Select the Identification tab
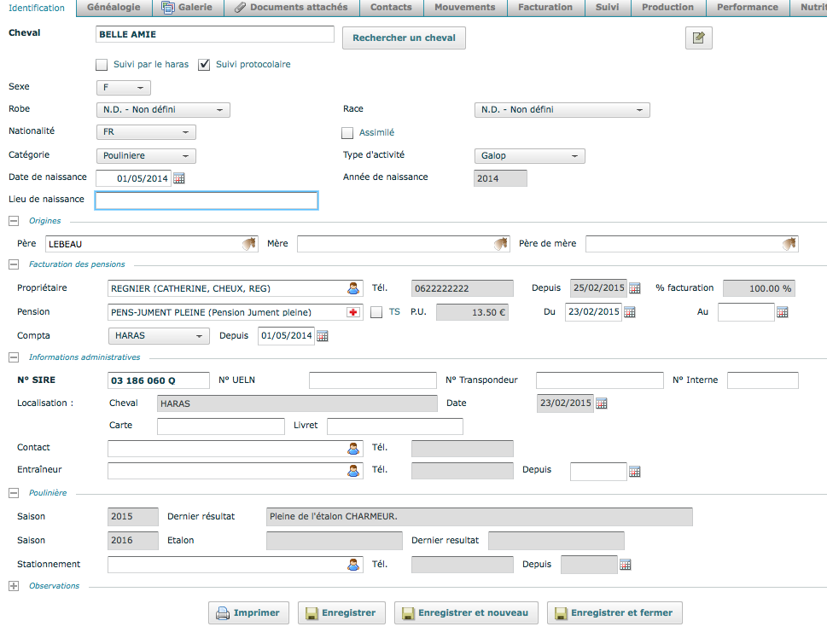827x644 pixels. (x=37, y=8)
